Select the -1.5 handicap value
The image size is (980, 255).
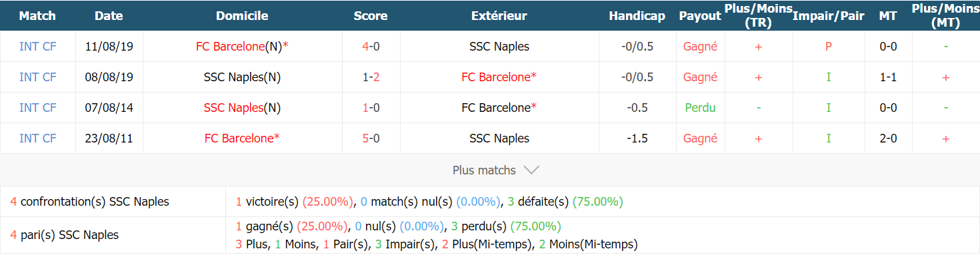click(637, 138)
